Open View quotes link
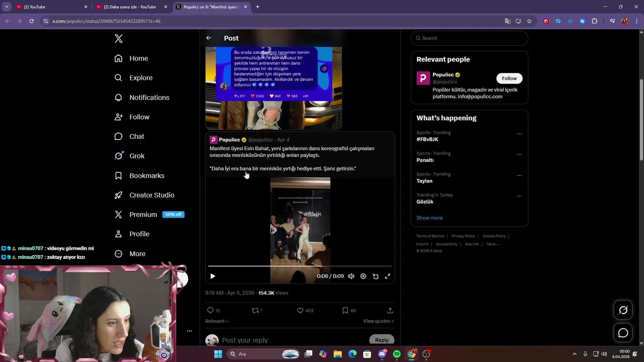 (x=378, y=321)
